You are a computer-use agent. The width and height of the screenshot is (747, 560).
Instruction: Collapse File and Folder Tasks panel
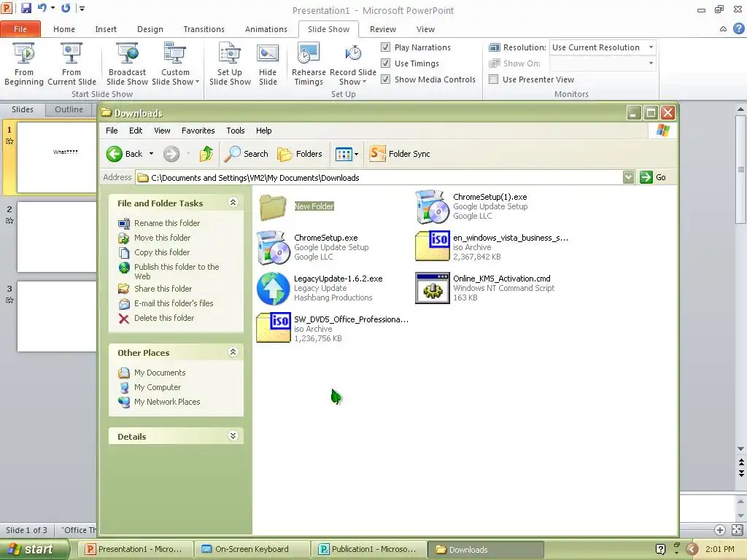[x=233, y=203]
